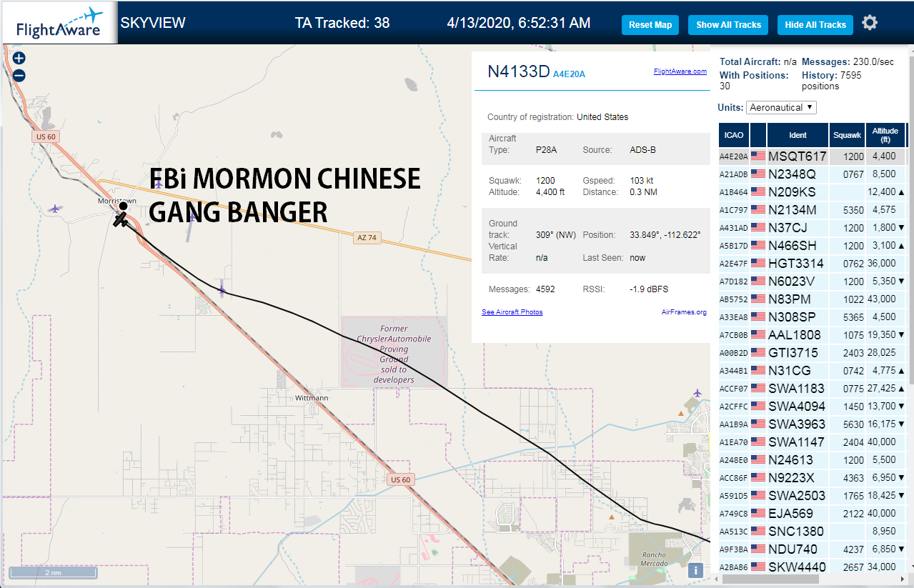
Task: Select the SWA1183 aircraft row
Action: [813, 388]
